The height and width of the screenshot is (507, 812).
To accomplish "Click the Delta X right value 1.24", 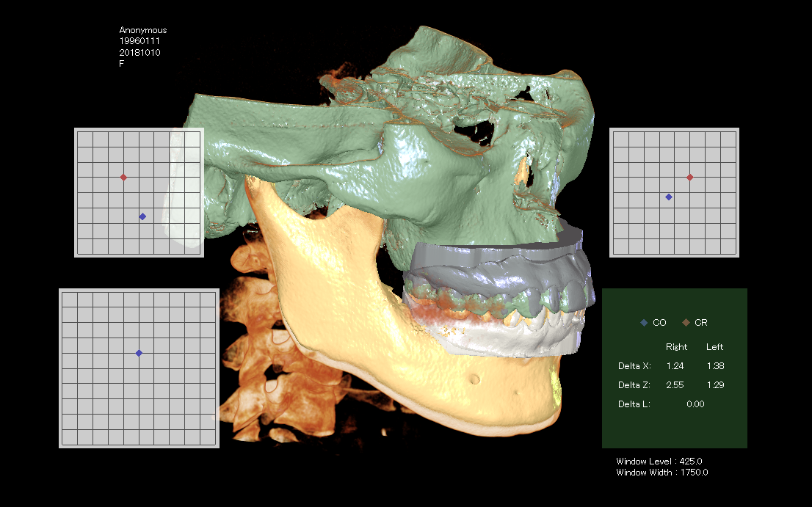I will (x=675, y=366).
